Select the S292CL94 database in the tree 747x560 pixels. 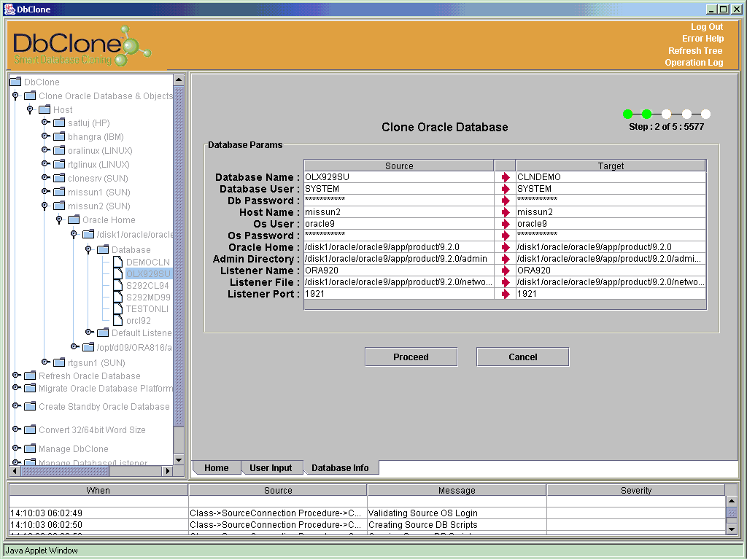tap(147, 285)
